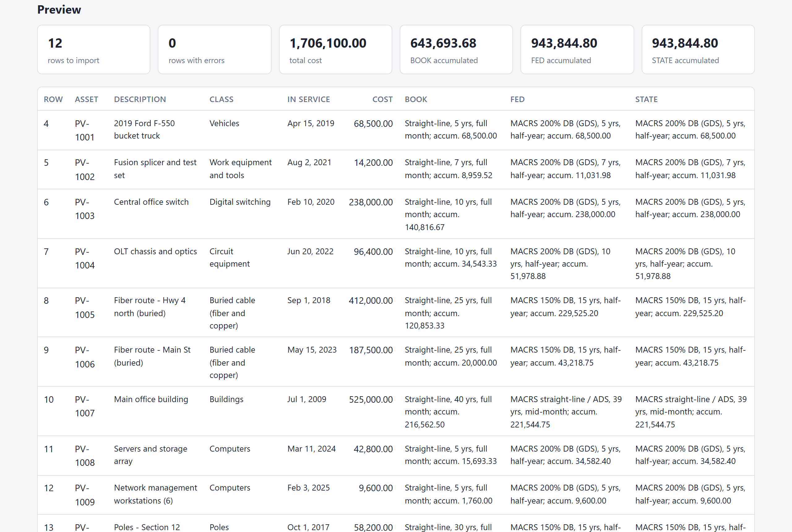
Task: Select the 643,693.68 BOOK accumulated value
Action: [x=443, y=43]
